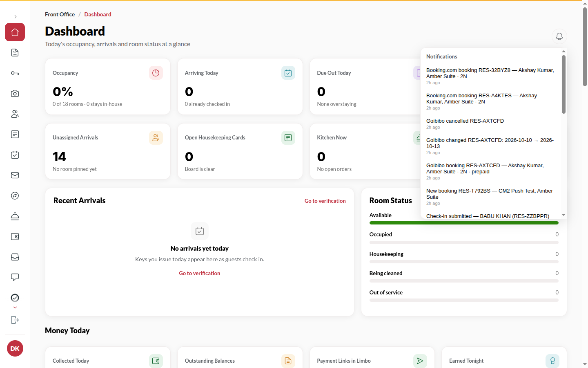
Task: Open the guests people sidebar icon
Action: coord(15,114)
